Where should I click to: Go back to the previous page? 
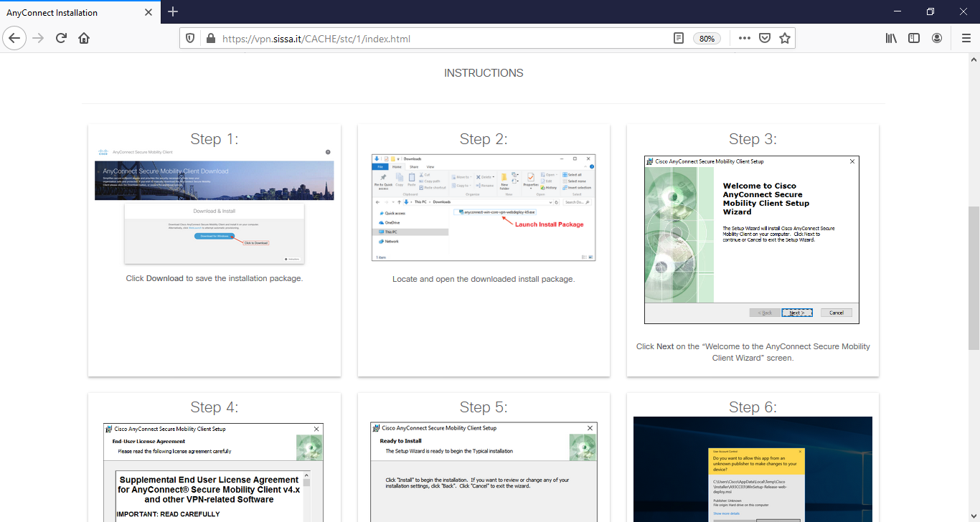15,39
